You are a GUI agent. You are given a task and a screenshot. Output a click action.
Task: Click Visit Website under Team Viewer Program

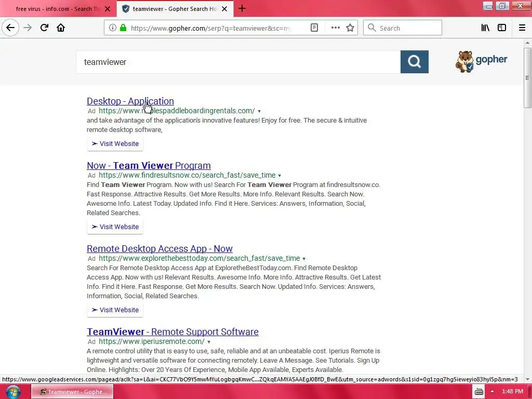point(115,227)
